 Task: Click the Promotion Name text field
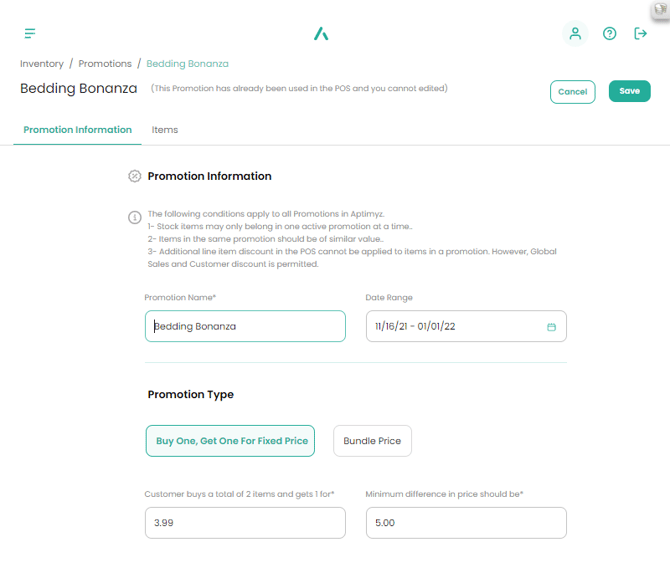pos(245,327)
